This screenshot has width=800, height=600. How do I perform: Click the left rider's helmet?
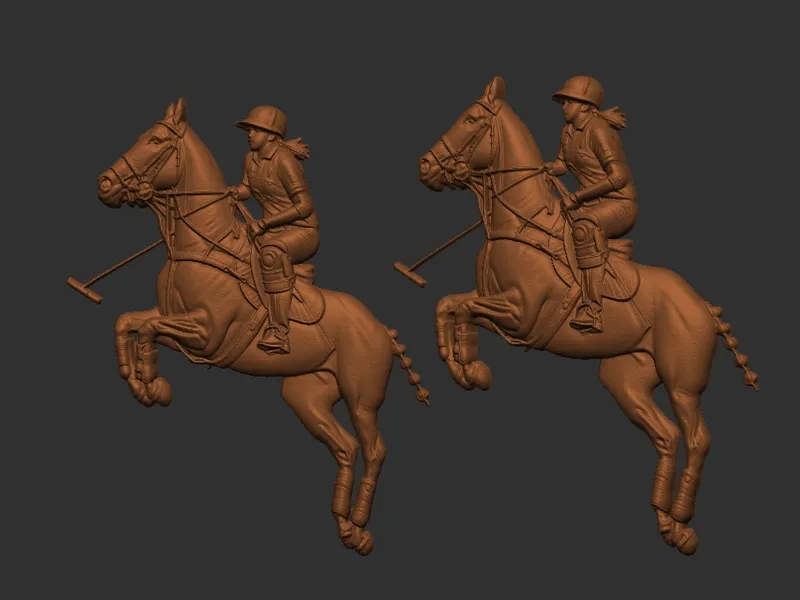click(x=262, y=122)
